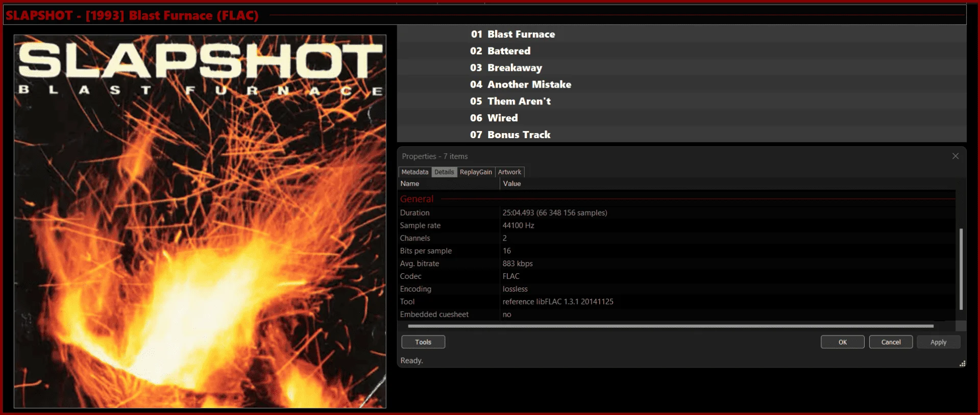Click the FLAC codec value
The height and width of the screenshot is (415, 980).
tap(511, 276)
